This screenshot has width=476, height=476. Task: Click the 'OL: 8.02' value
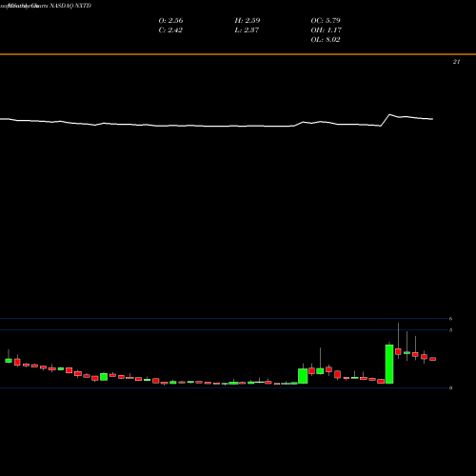point(326,40)
